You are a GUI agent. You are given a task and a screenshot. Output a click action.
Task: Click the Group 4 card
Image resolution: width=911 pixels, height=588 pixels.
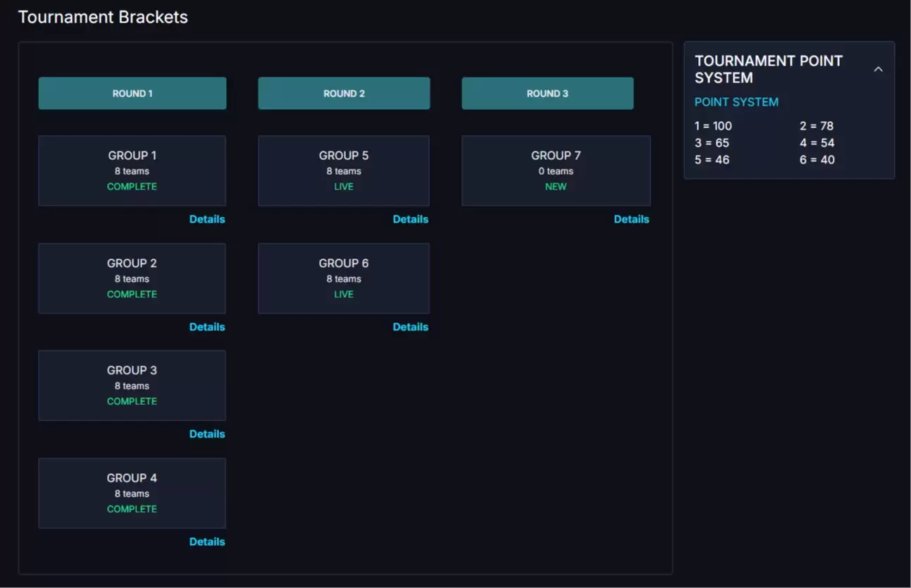(x=132, y=493)
